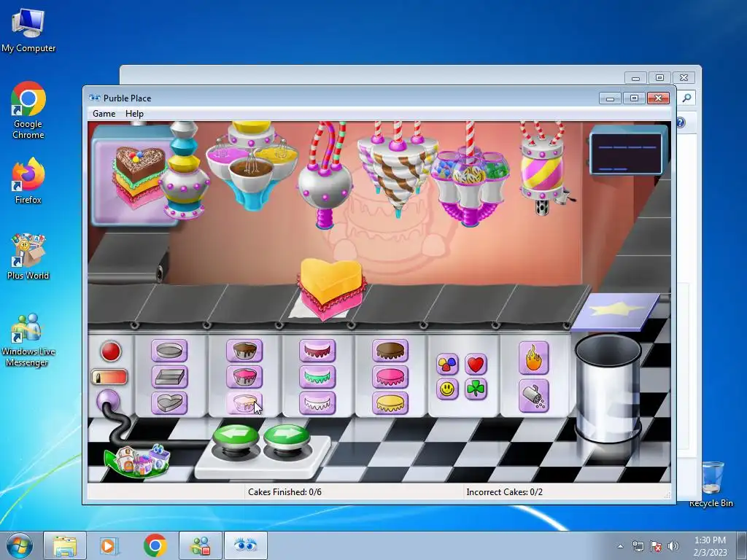Click the Windows Start button
747x560 pixels.
(x=20, y=545)
